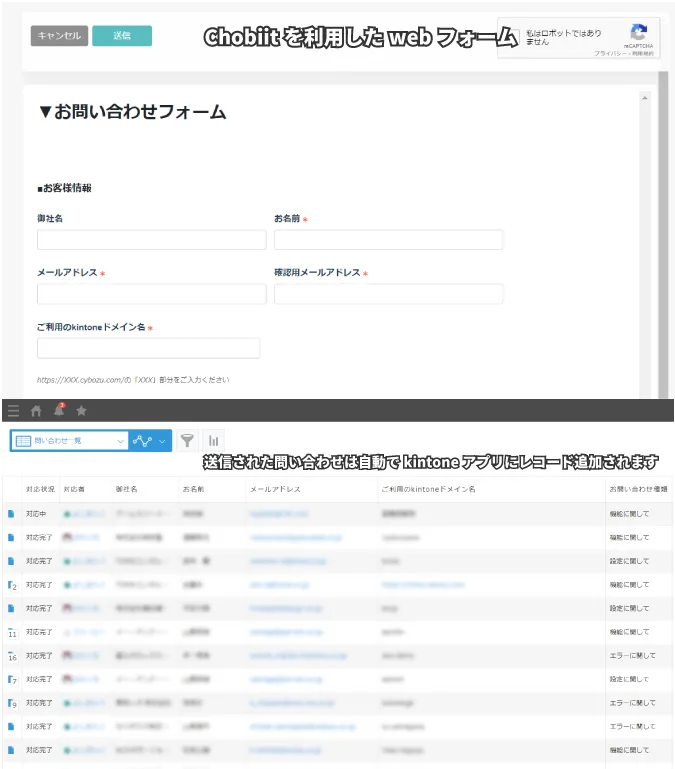675x769 pixels.
Task: Click 設定に関して in the row marked 7
Action: click(629, 679)
